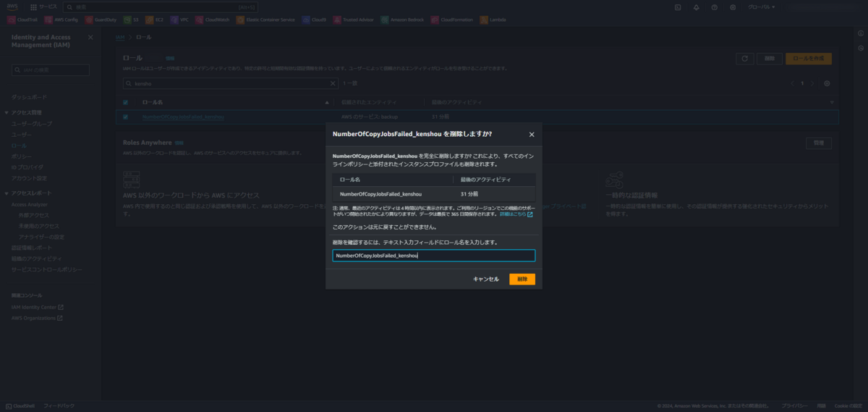Image resolution: width=868 pixels, height=412 pixels.
Task: Select the NumberOfCopyJobsFailed_kenshou cell in dialog table
Action: click(380, 194)
